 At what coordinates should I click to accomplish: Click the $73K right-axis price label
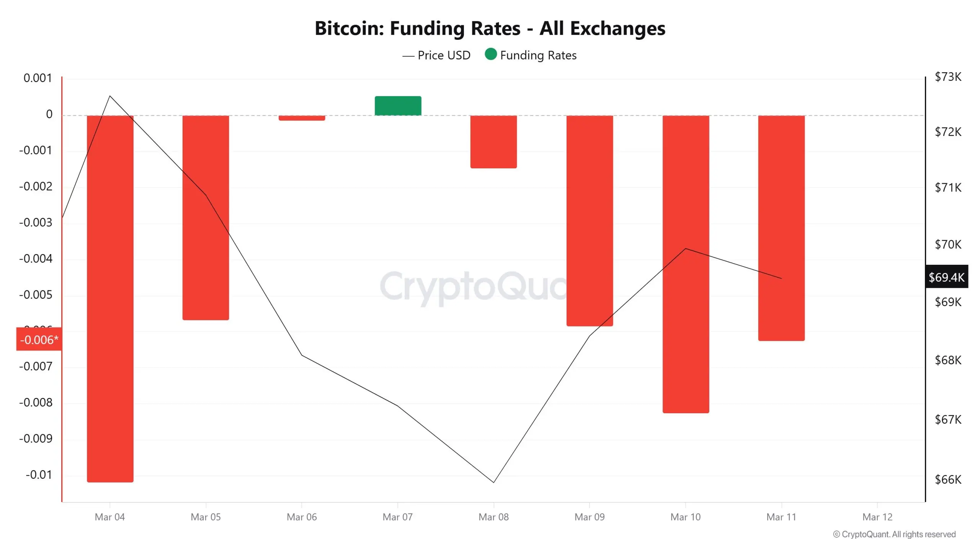coord(948,77)
